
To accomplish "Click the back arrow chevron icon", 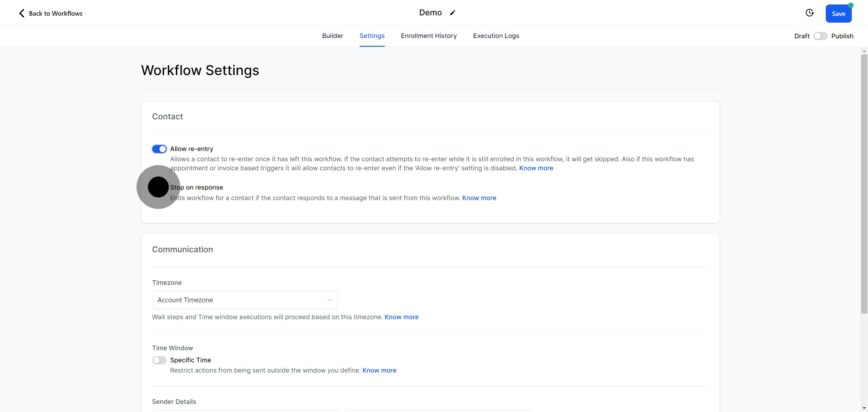I will (22, 13).
